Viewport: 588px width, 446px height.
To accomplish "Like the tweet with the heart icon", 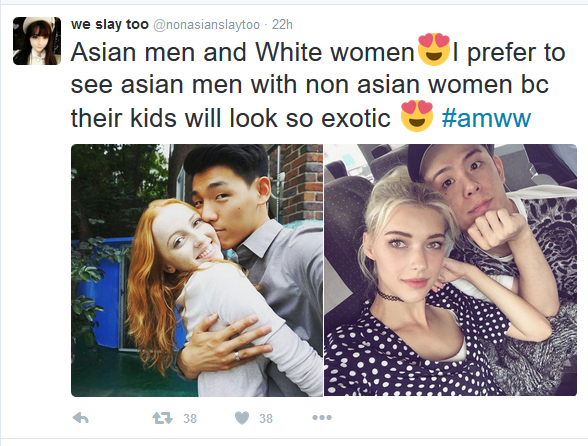I will (242, 417).
